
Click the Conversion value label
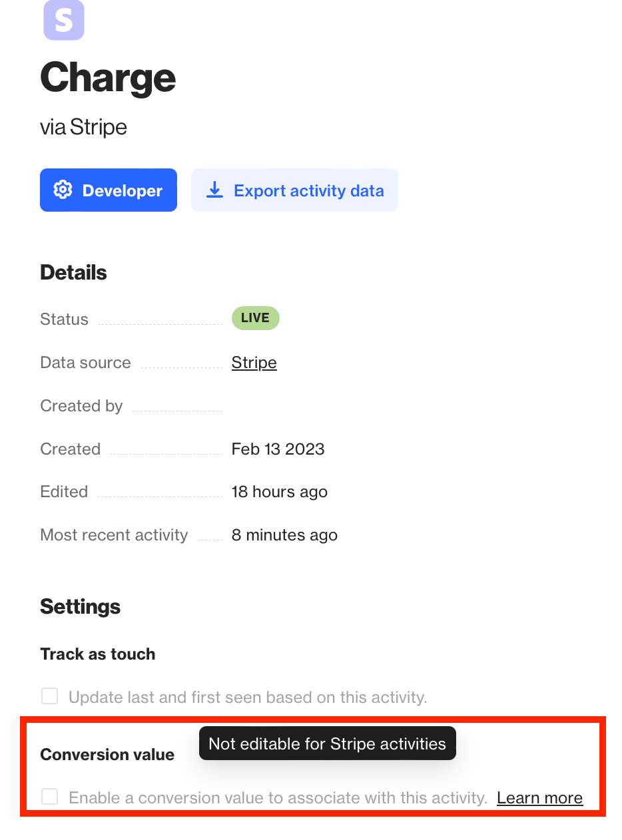[107, 755]
